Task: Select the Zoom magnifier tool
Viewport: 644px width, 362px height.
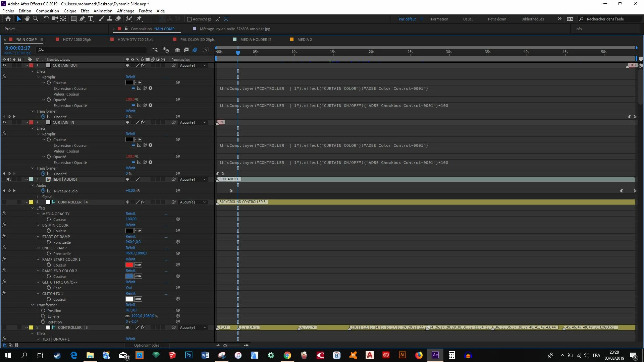Action: point(35,19)
